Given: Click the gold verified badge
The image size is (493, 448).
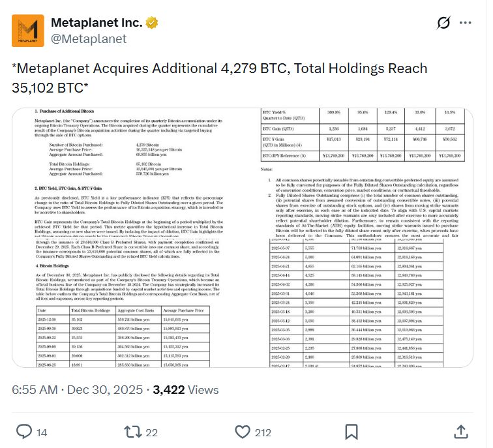Looking at the screenshot, I should point(152,23).
